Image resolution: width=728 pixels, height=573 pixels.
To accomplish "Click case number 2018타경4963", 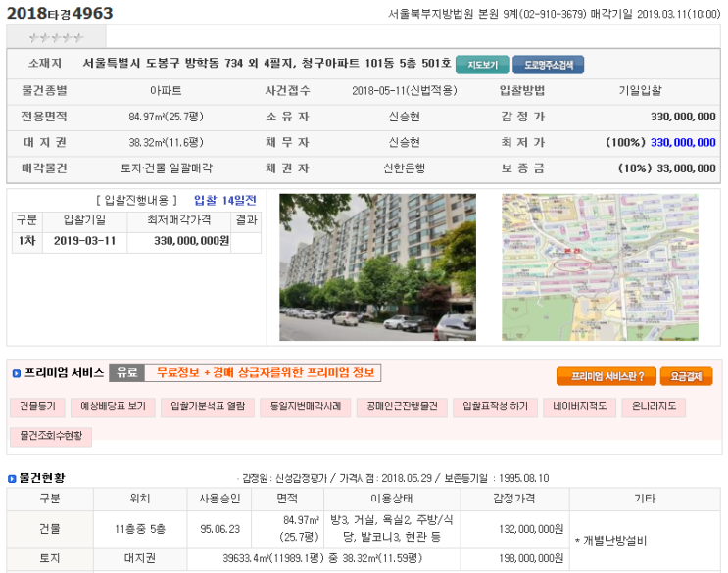I will (60, 13).
